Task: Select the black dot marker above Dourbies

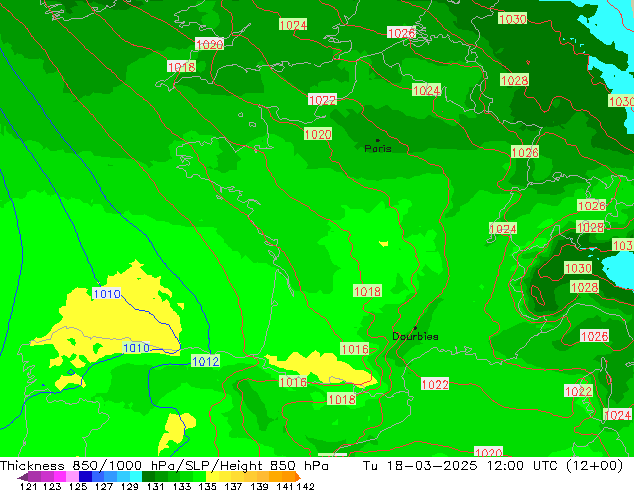Action: click(415, 328)
